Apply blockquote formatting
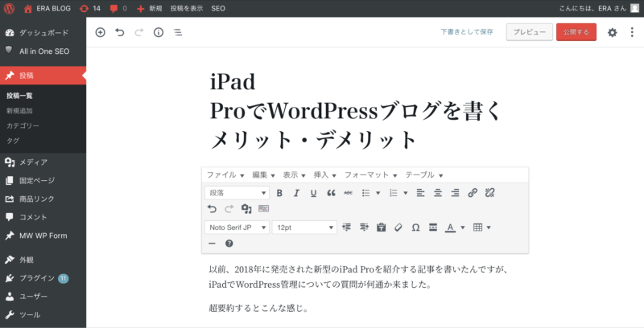 point(331,193)
